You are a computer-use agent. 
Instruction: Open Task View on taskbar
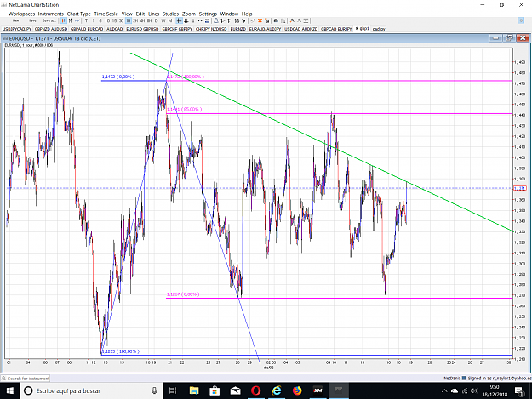pos(173,390)
